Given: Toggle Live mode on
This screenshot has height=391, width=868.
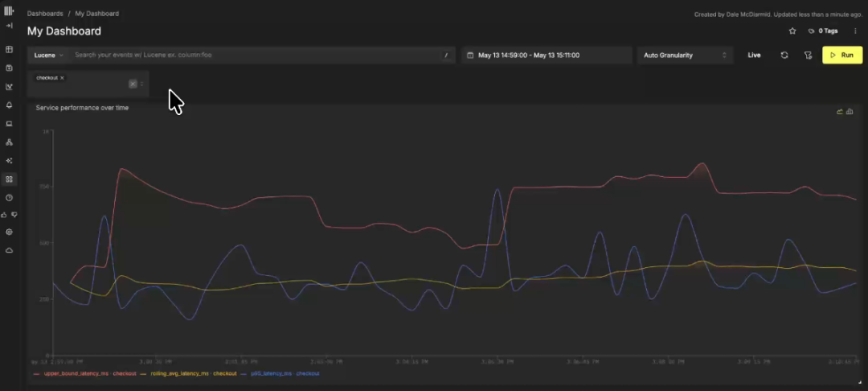Looking at the screenshot, I should coord(754,55).
